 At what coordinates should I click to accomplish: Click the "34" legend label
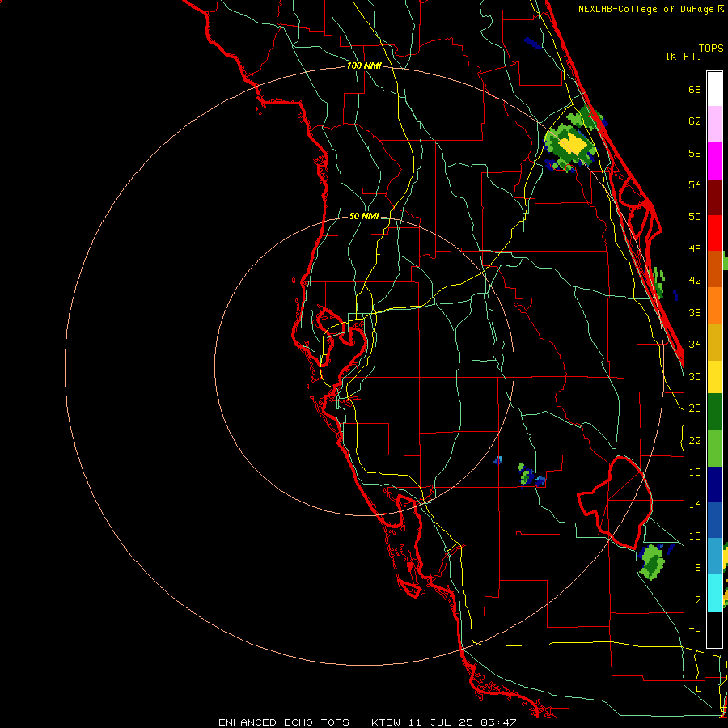pyautogui.click(x=695, y=345)
